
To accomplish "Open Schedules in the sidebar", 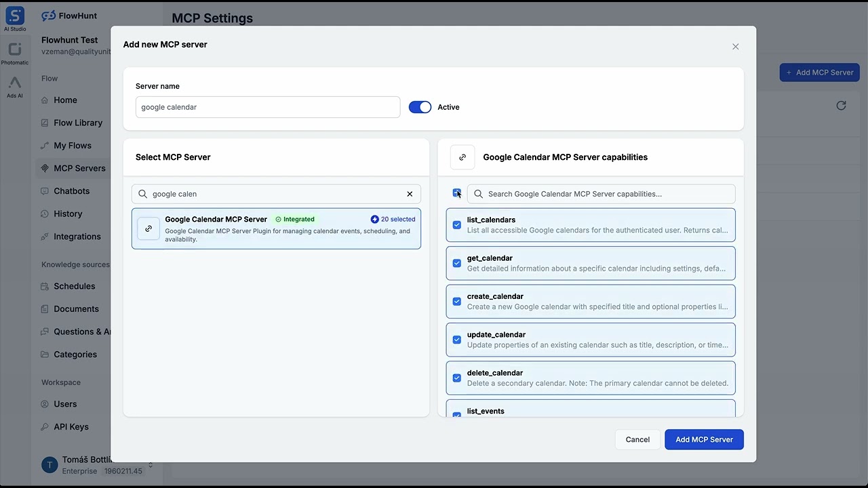I will pyautogui.click(x=75, y=286).
